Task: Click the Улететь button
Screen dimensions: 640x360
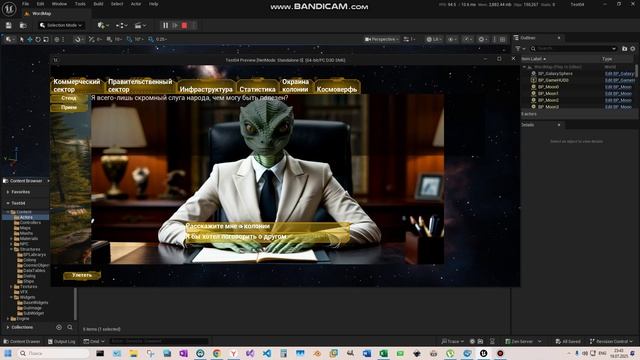Action: tap(82, 275)
